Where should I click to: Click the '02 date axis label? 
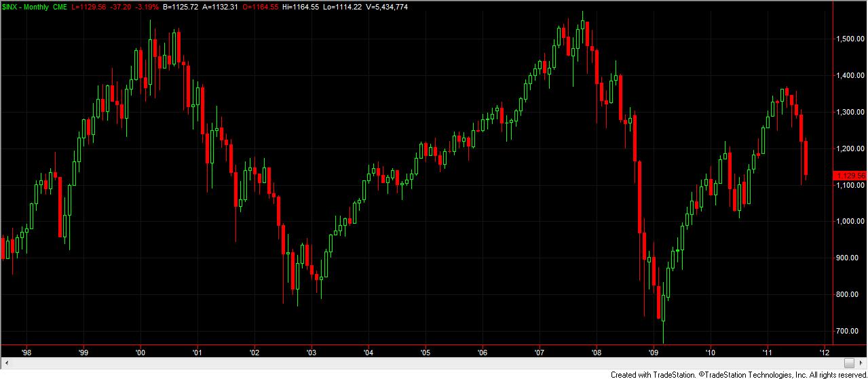coord(254,353)
